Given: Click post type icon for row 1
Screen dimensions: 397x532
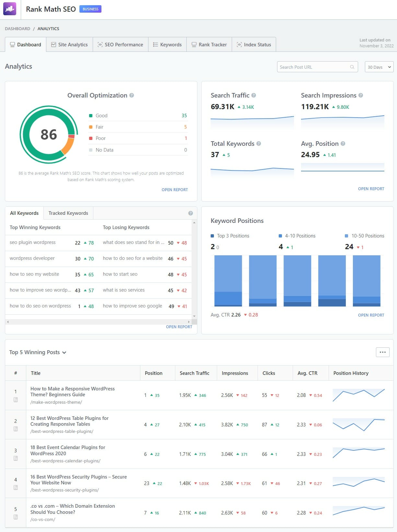Looking at the screenshot, I should 16,400.
